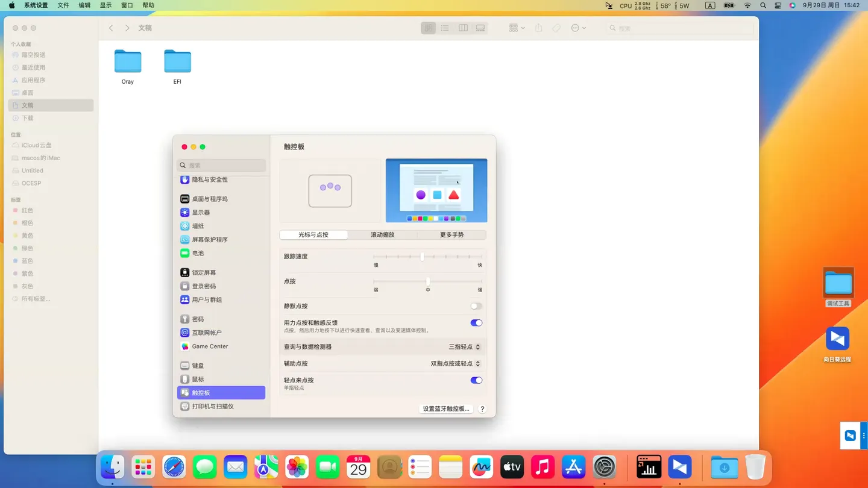
Task: Change the 辅助点按 selection via its dropdown
Action: (456, 363)
